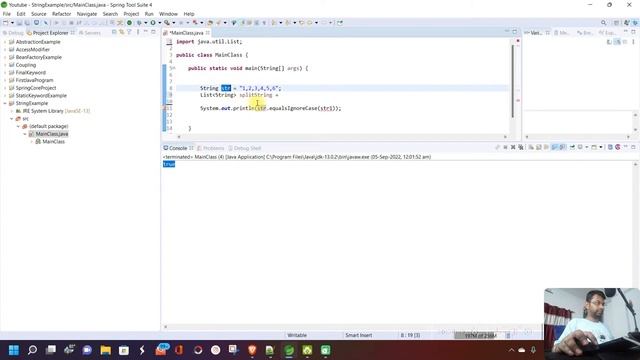This screenshot has width=640, height=360.
Task: Open the File menu
Action: tap(7, 14)
